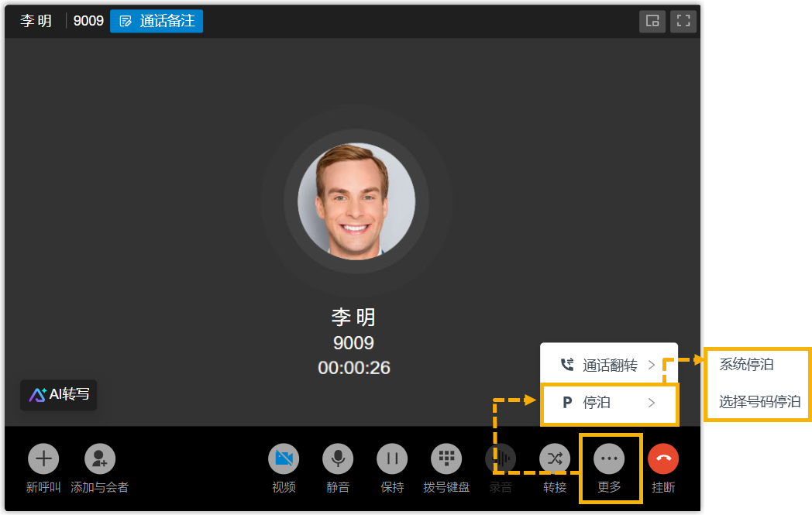Click the dial keypad icon
The width and height of the screenshot is (812, 515).
point(446,458)
